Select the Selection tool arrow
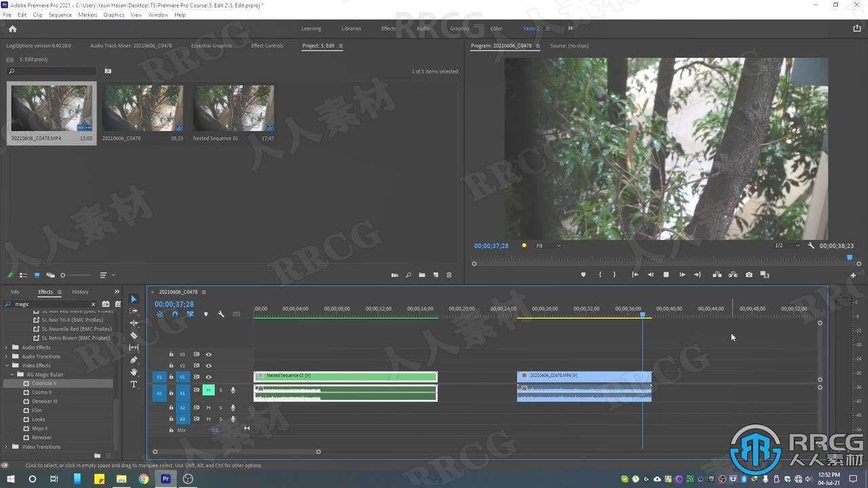This screenshot has height=488, width=868. point(134,299)
